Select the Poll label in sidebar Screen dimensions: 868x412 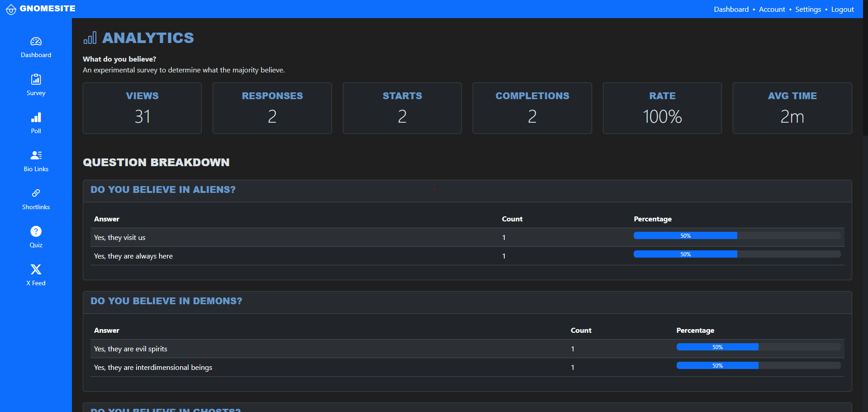tap(36, 131)
